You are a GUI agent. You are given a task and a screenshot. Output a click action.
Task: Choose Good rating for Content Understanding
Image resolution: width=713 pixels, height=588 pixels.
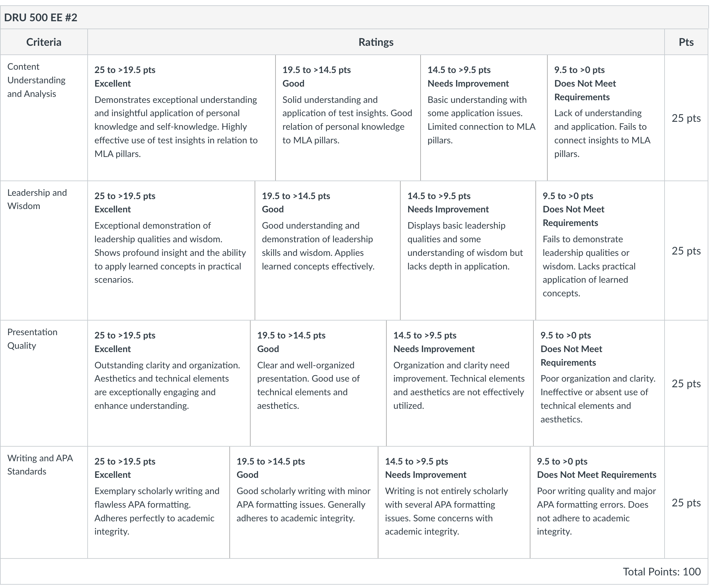pyautogui.click(x=348, y=117)
